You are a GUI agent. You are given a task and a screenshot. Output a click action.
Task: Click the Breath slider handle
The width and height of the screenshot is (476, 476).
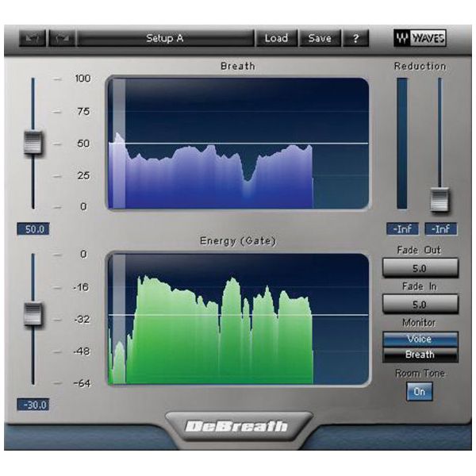33,144
